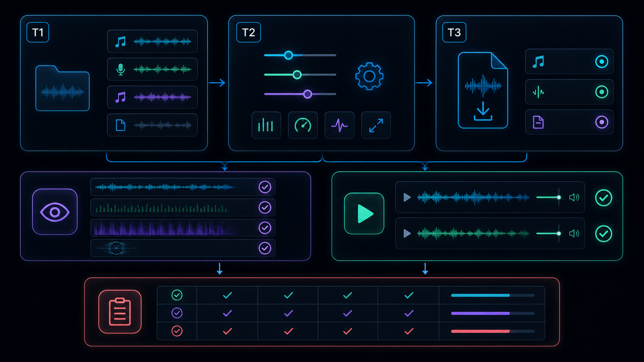The height and width of the screenshot is (362, 644).
Task: Click the red clipboard report icon
Action: (x=120, y=312)
